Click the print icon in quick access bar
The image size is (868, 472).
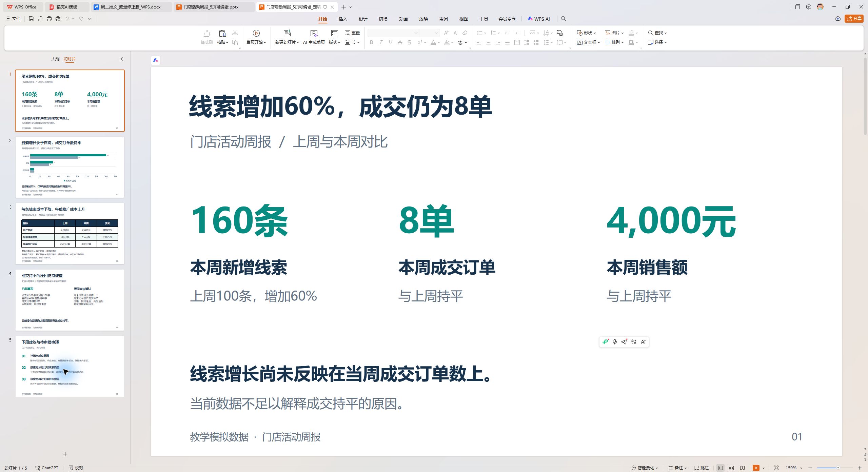49,19
